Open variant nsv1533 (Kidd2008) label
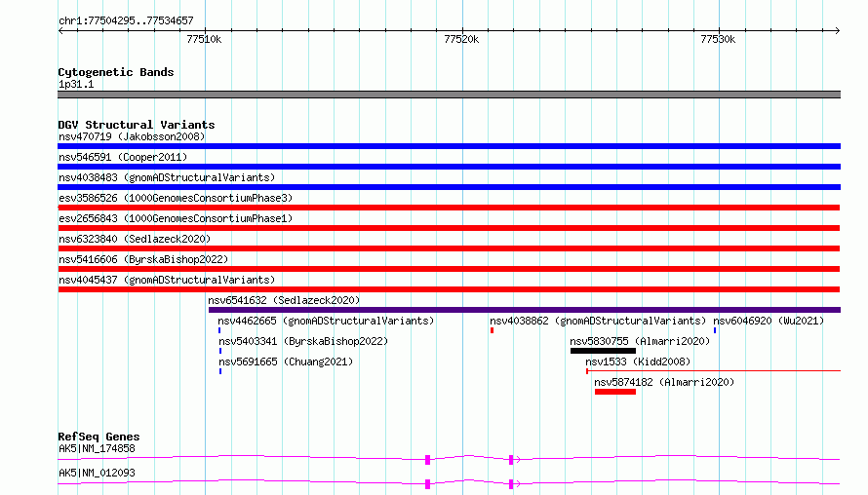The width and height of the screenshot is (868, 495). pyautogui.click(x=638, y=362)
